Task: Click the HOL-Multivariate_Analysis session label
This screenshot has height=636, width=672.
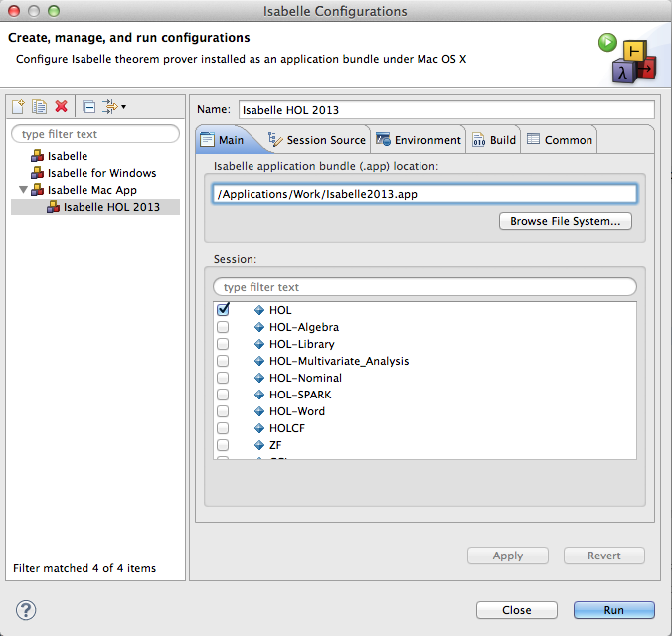Action: click(339, 361)
